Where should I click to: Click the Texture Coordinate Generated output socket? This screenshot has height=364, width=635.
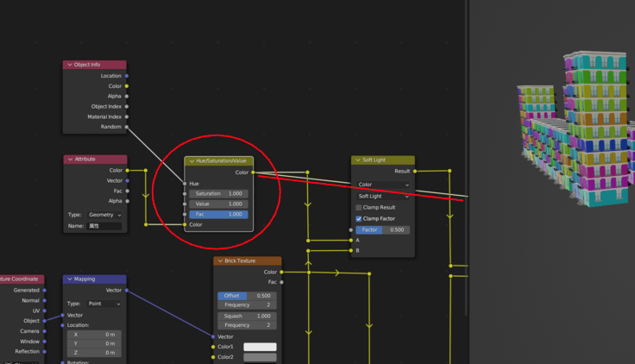(x=45, y=291)
